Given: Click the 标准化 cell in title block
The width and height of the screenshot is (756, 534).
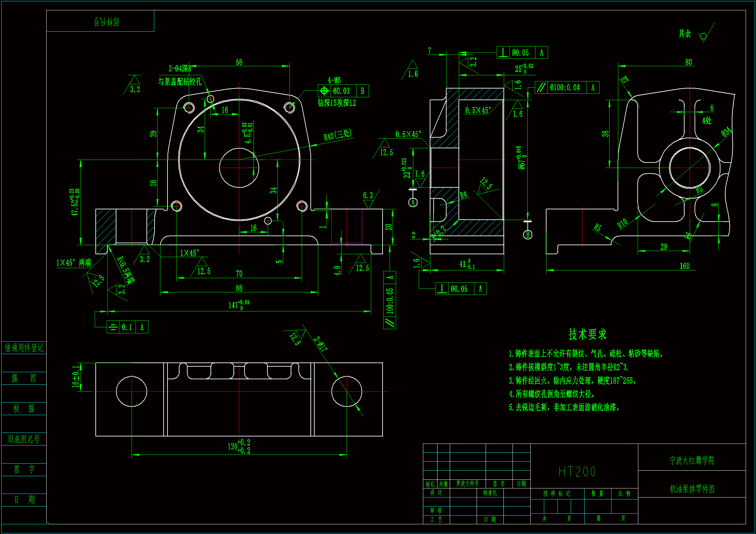Looking at the screenshot, I should [x=490, y=493].
